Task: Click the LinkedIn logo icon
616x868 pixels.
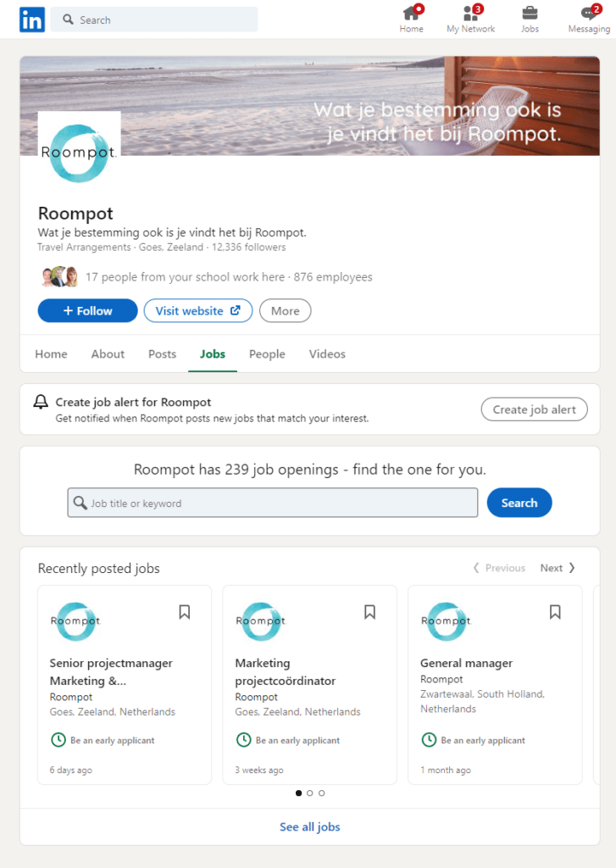Action: [x=32, y=19]
